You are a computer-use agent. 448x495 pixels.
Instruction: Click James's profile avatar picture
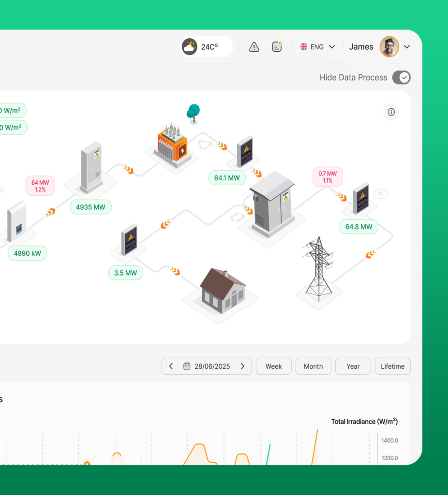click(x=389, y=47)
